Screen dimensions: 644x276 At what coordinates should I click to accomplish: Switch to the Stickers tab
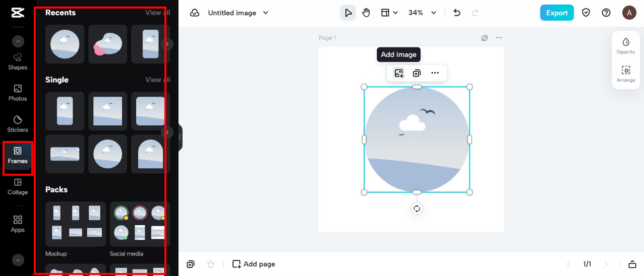point(18,123)
